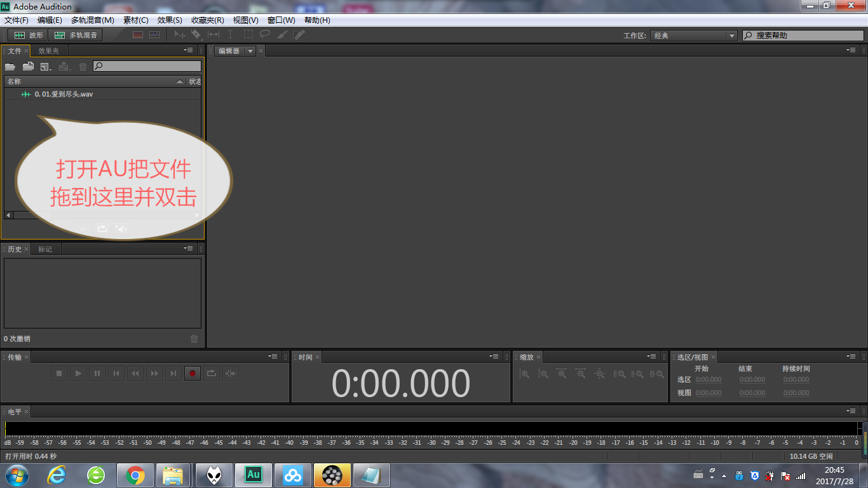Screen dimensions: 868x488
Task: Open the 编辑器 dropdown arrow
Action: [x=250, y=51]
